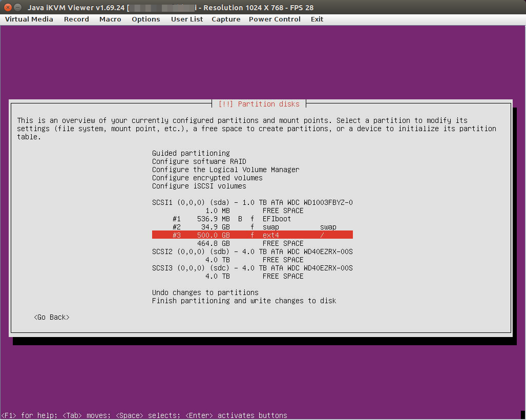Open the Power Control menu
The height and width of the screenshot is (420, 526).
pos(275,19)
